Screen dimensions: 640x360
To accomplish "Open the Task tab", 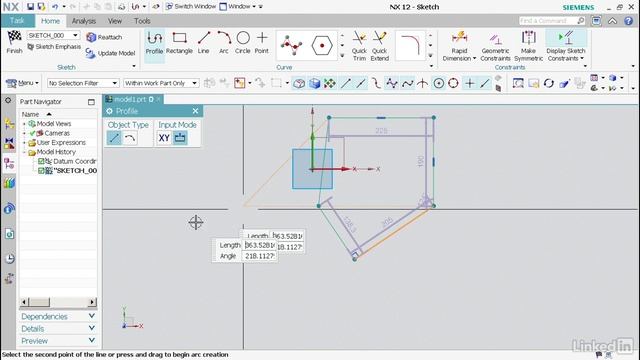I will point(17,20).
